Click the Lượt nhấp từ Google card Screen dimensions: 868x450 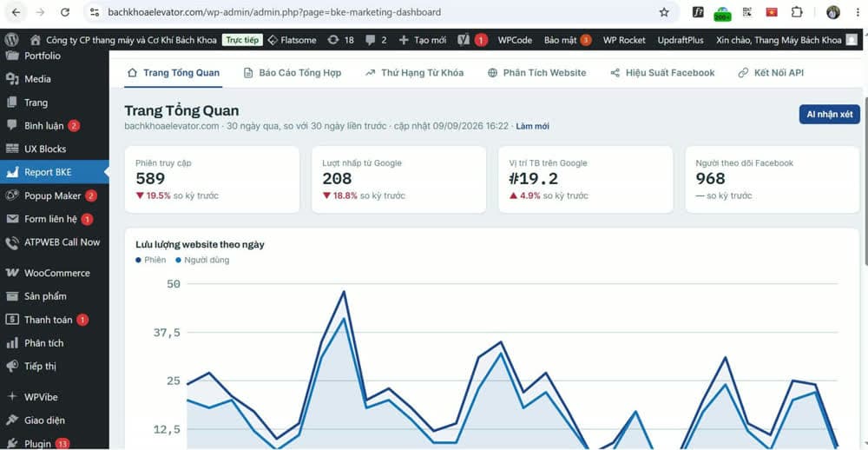tap(398, 179)
